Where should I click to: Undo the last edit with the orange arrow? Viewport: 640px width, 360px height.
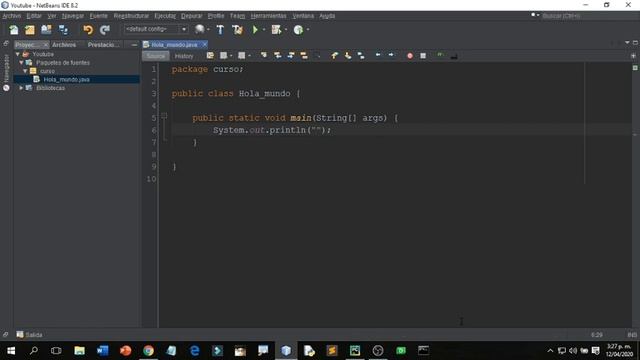(x=88, y=30)
